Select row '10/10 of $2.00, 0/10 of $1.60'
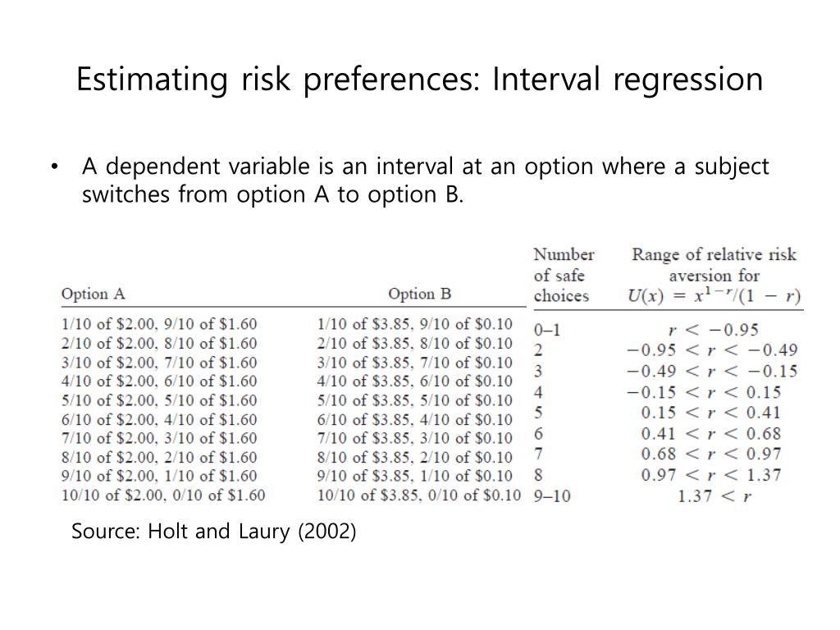The width and height of the screenshot is (840, 630). pos(163,495)
